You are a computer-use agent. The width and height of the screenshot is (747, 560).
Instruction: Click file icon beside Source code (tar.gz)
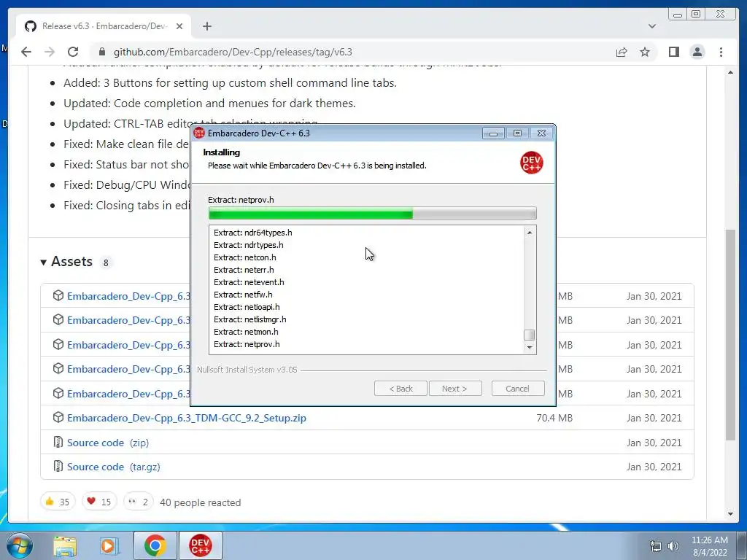[x=58, y=467]
